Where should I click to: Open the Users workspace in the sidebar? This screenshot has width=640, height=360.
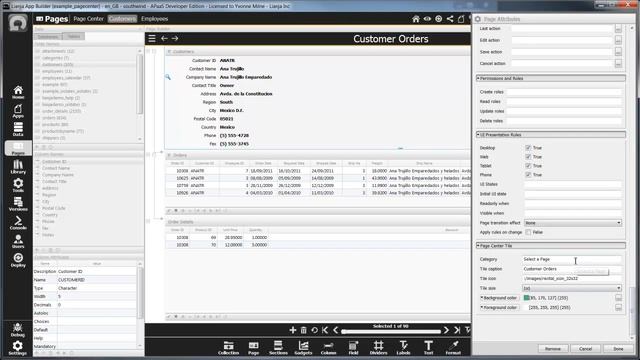tap(18, 242)
